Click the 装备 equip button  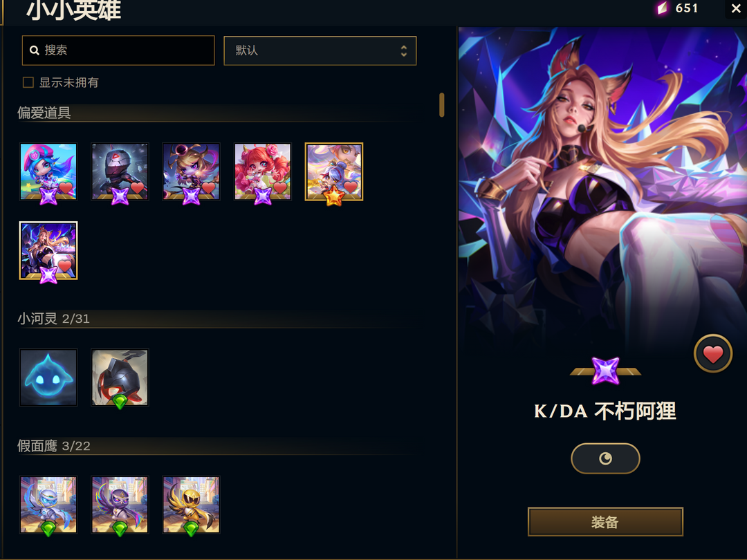coord(605,522)
